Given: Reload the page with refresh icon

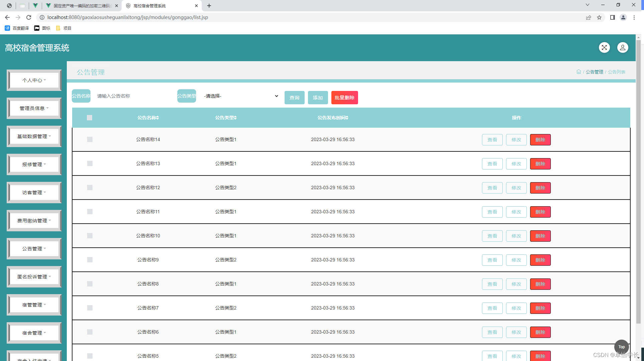Looking at the screenshot, I should (x=29, y=17).
